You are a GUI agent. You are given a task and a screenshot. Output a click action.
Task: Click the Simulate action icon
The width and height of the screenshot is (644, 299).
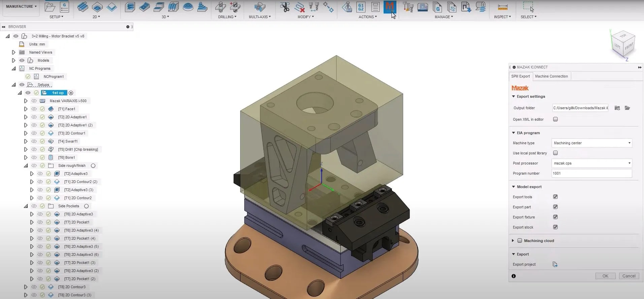pos(347,7)
